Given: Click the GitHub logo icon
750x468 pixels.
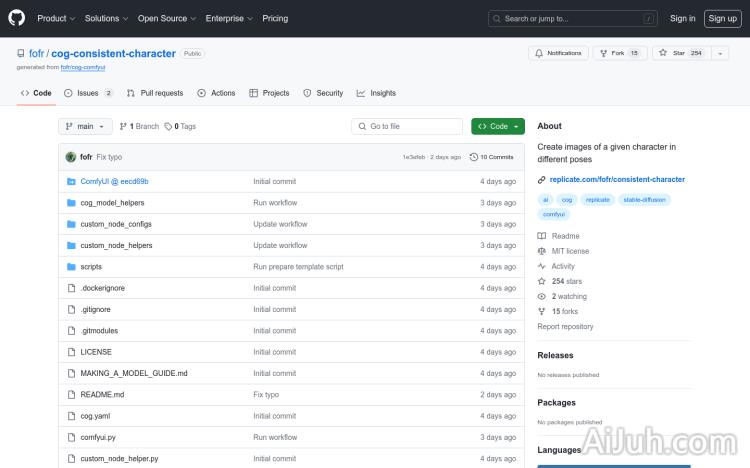Looking at the screenshot, I should tap(17, 18).
